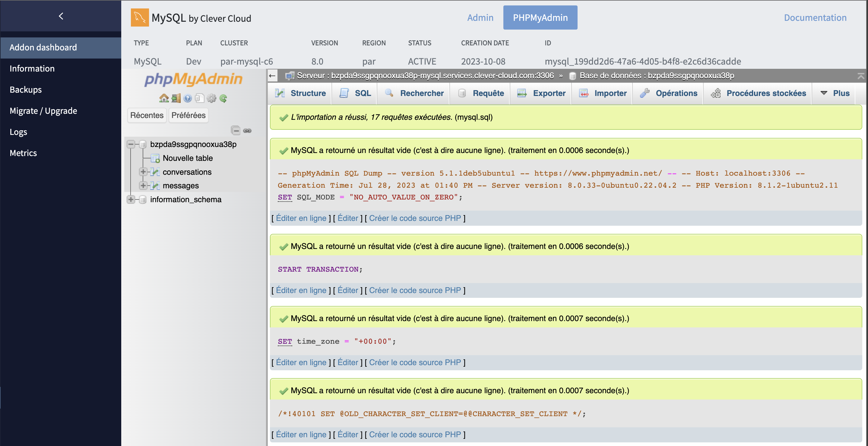Select Nouvelle table in tree
Viewport: 868px width, 446px height.
coord(188,158)
